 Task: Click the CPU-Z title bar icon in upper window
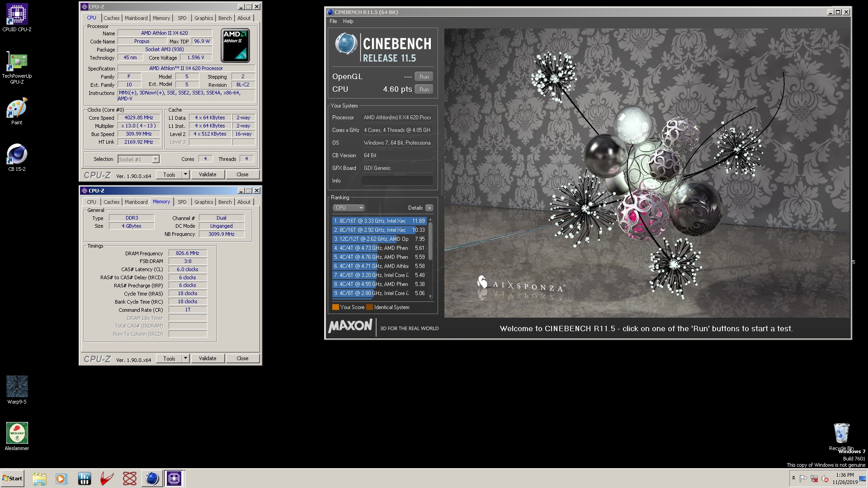85,7
